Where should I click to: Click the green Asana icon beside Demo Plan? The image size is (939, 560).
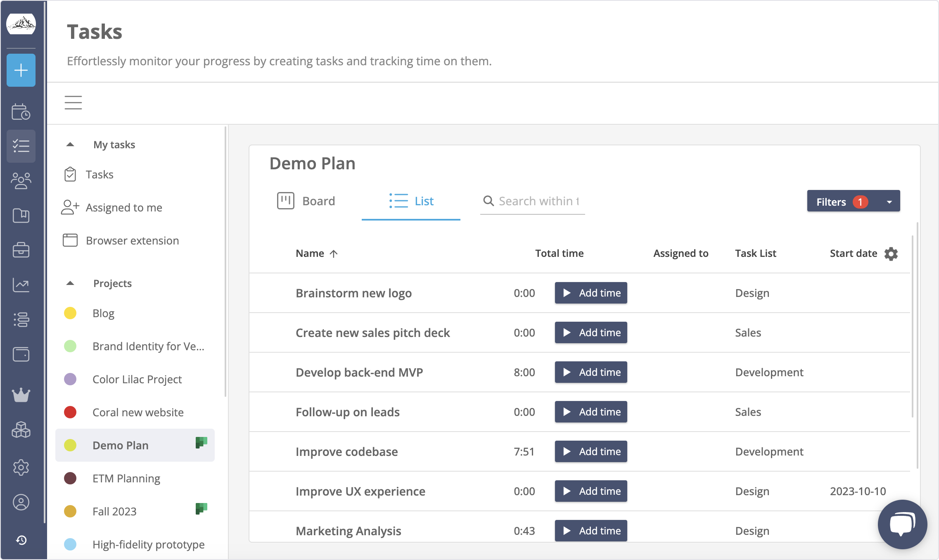tap(201, 443)
